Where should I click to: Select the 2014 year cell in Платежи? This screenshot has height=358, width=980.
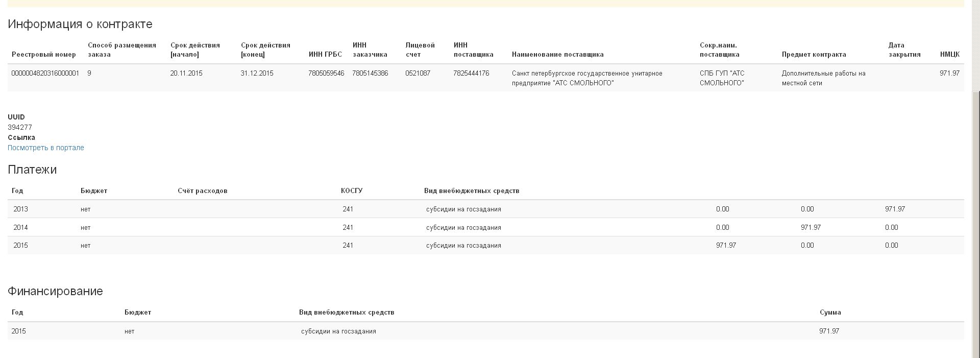coord(21,227)
